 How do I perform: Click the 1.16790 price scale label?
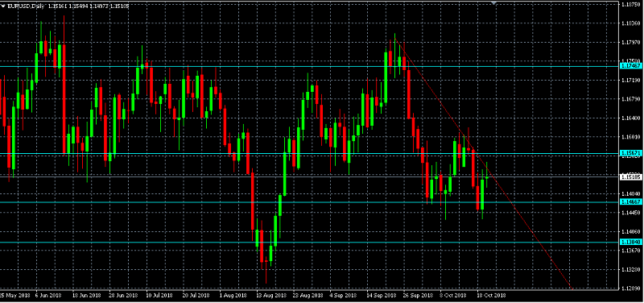pos(631,99)
